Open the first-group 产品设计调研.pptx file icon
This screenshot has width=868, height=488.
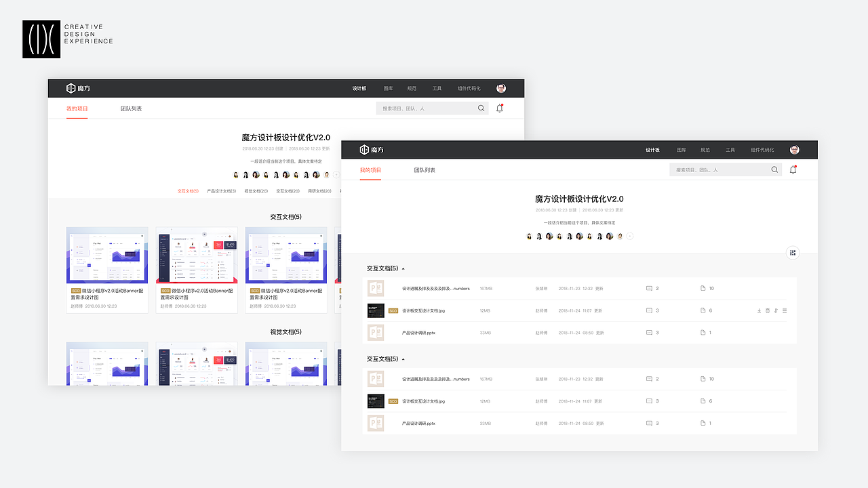pyautogui.click(x=376, y=333)
